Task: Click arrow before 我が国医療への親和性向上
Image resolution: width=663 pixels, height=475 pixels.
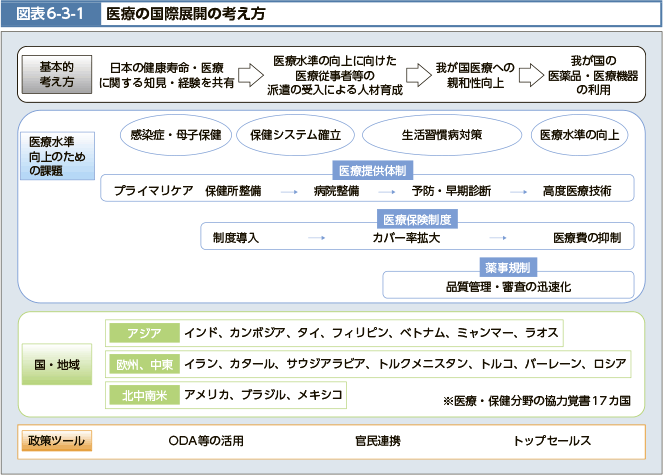Action: click(x=416, y=74)
